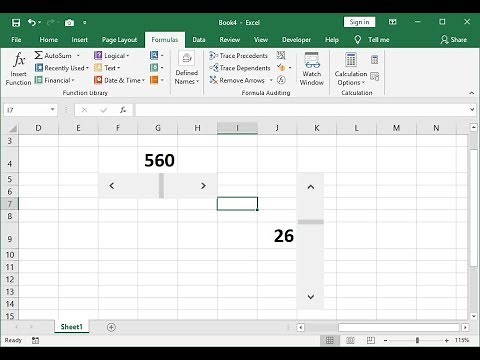Viewport: 480px width, 360px height.
Task: Open Calculation Options menu
Action: pyautogui.click(x=351, y=69)
